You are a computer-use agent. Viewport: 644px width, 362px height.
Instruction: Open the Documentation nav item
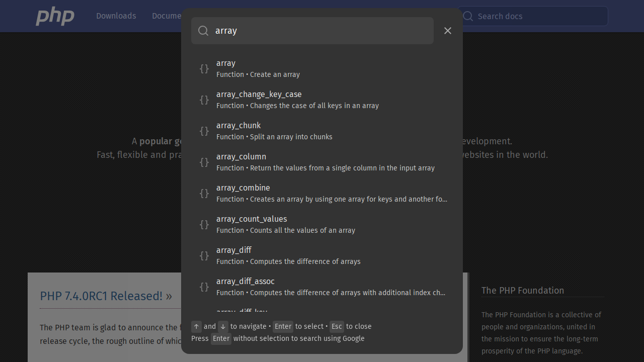tap(167, 16)
